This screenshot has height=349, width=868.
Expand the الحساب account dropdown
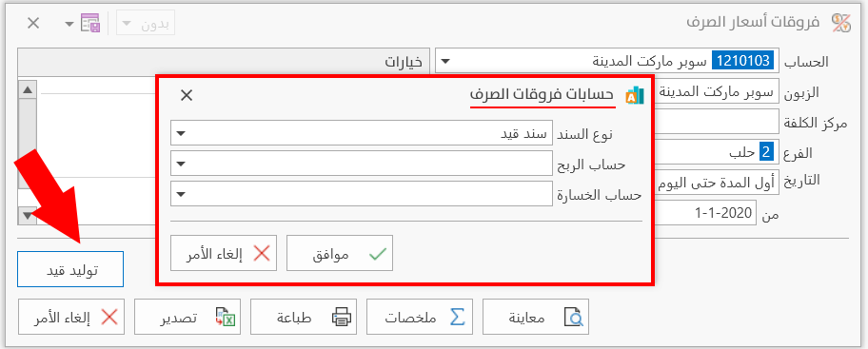(x=445, y=61)
